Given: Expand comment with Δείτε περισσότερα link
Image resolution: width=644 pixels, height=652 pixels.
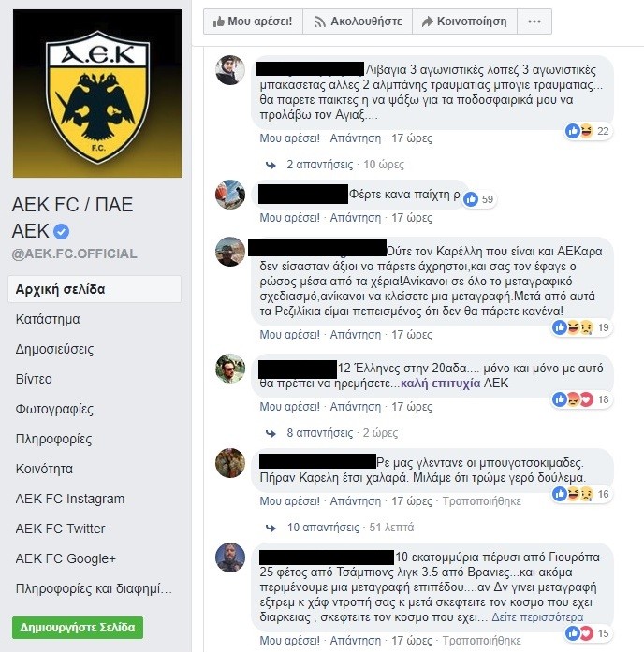Looking at the screenshot, I should 537,617.
